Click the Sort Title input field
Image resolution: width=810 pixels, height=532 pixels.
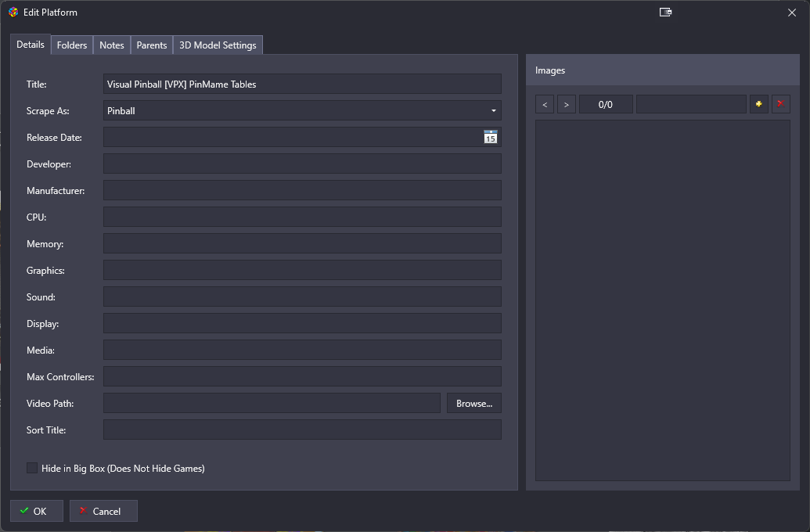[302, 430]
